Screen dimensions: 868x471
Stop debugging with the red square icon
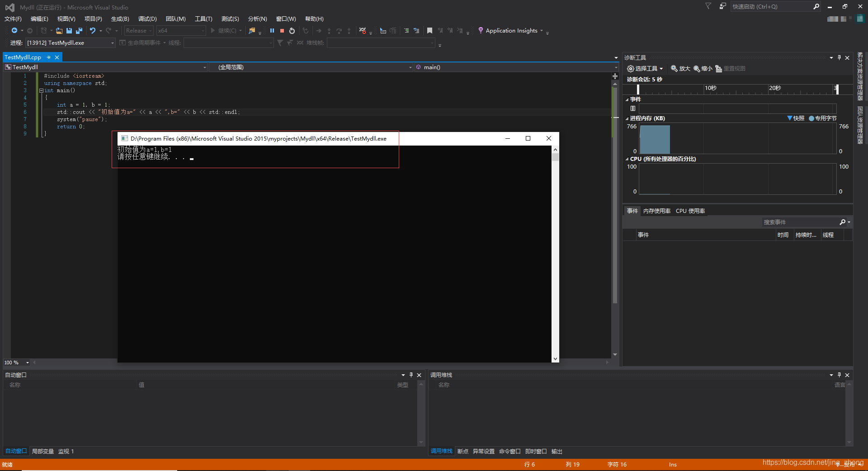pos(282,31)
